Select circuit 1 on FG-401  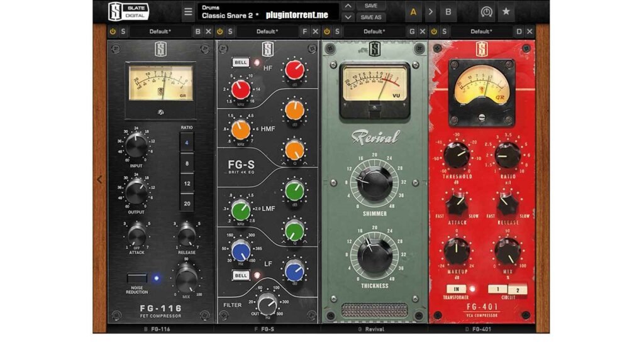(498, 289)
